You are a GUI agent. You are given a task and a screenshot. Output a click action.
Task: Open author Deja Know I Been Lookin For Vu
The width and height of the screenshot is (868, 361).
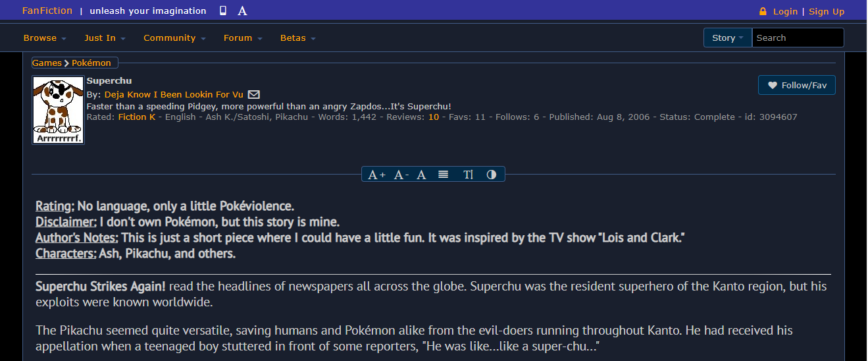(x=174, y=95)
